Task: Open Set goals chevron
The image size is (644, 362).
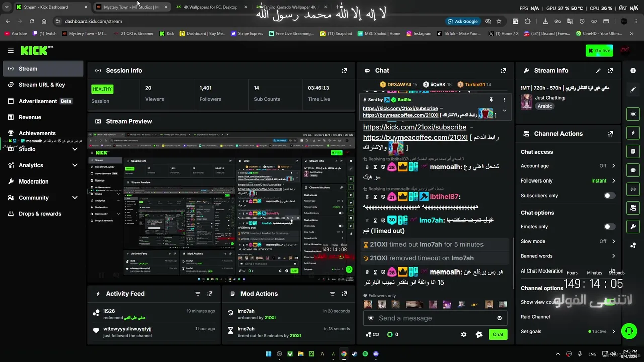Action: [613, 332]
